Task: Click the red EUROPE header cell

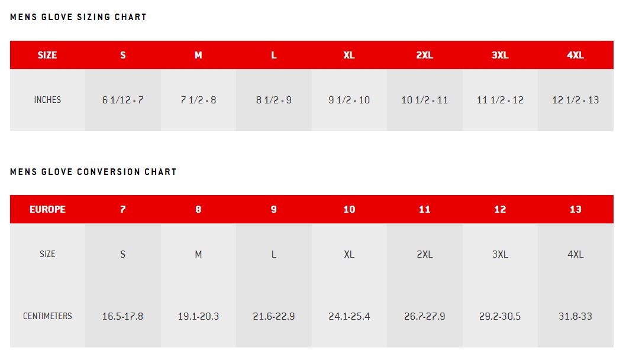Action: (x=47, y=209)
